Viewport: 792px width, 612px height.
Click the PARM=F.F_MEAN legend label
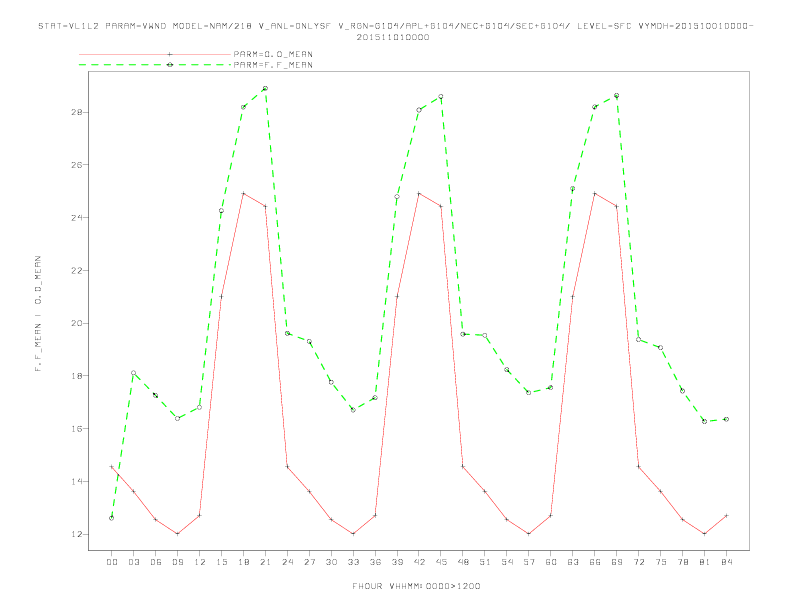click(x=273, y=65)
